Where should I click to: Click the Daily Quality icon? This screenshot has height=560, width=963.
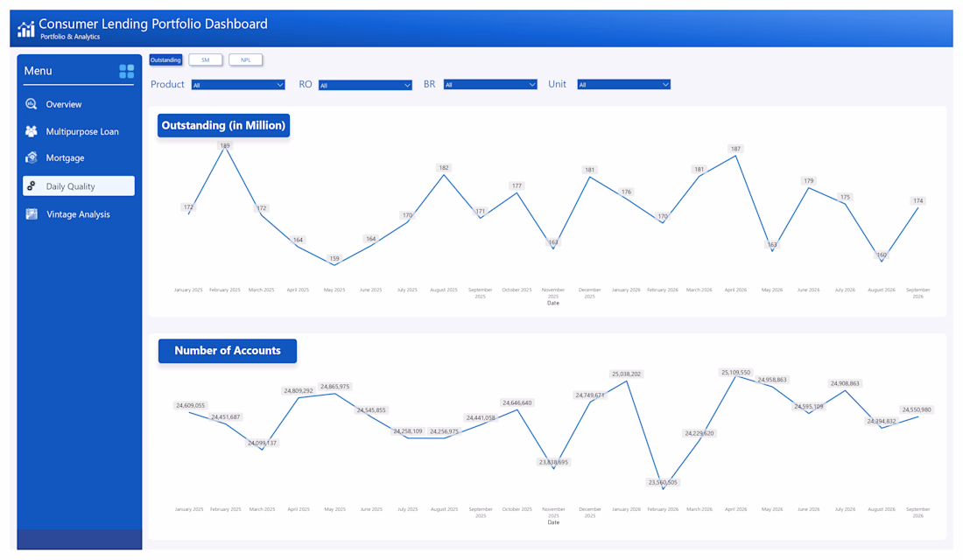point(32,185)
